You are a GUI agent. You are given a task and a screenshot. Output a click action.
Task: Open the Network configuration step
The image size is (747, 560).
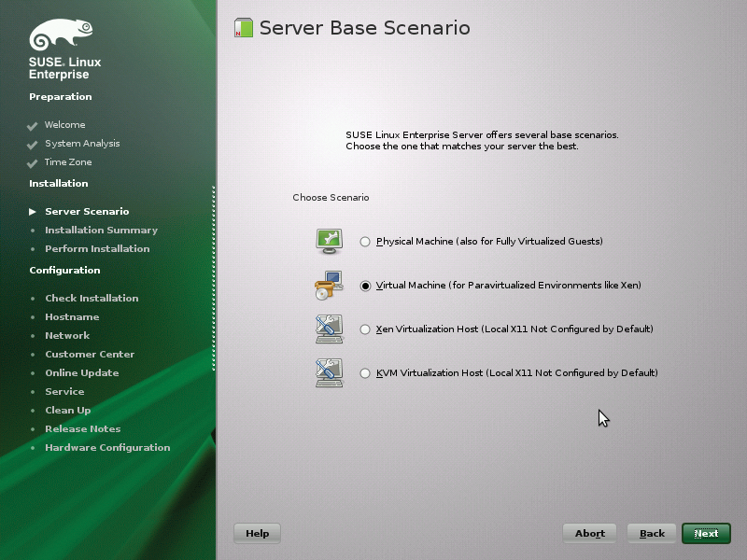point(67,335)
